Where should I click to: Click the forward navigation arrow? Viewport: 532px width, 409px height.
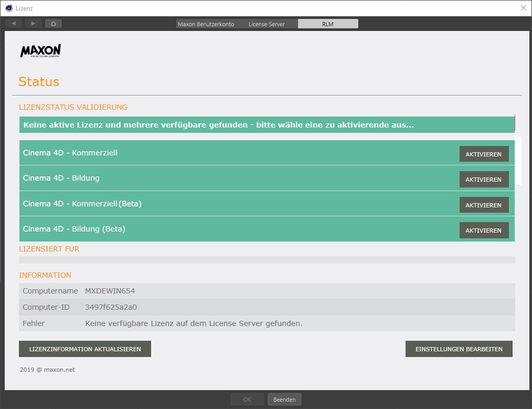click(x=33, y=24)
